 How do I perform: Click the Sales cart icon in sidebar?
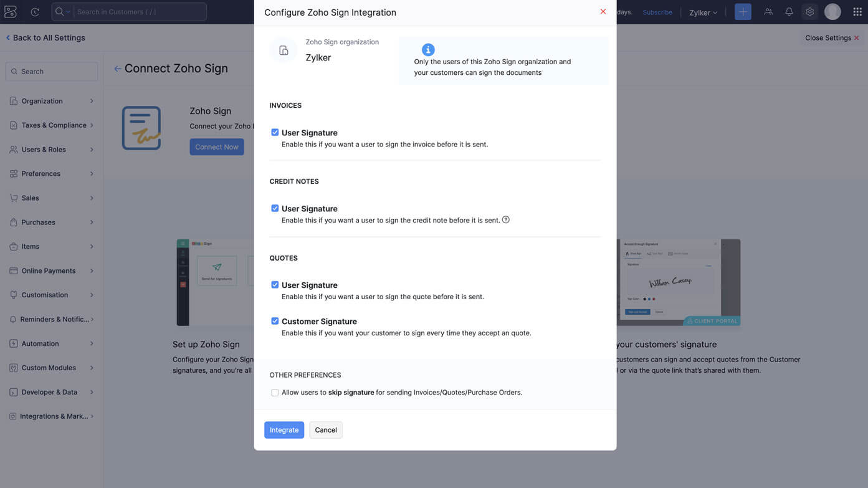(x=14, y=198)
